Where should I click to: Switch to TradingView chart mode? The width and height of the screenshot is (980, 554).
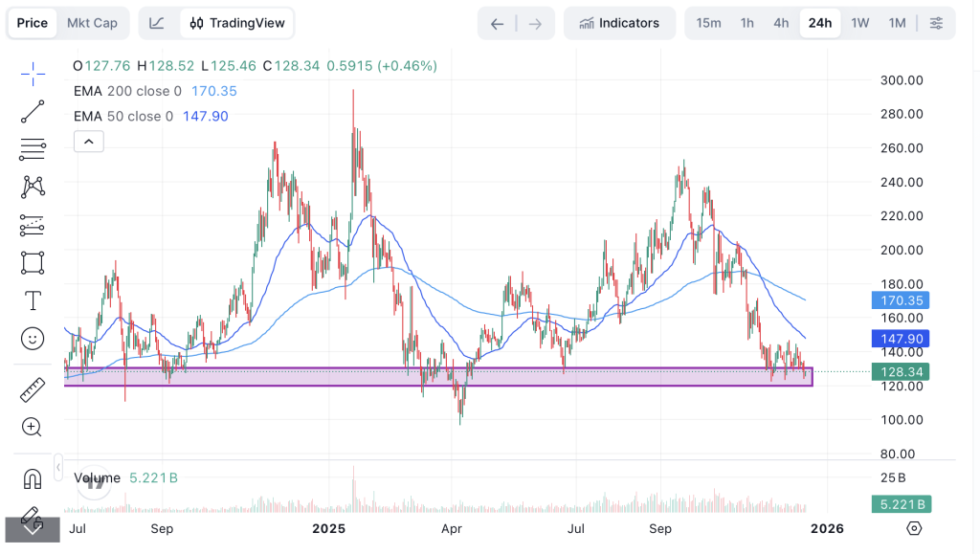pyautogui.click(x=235, y=23)
